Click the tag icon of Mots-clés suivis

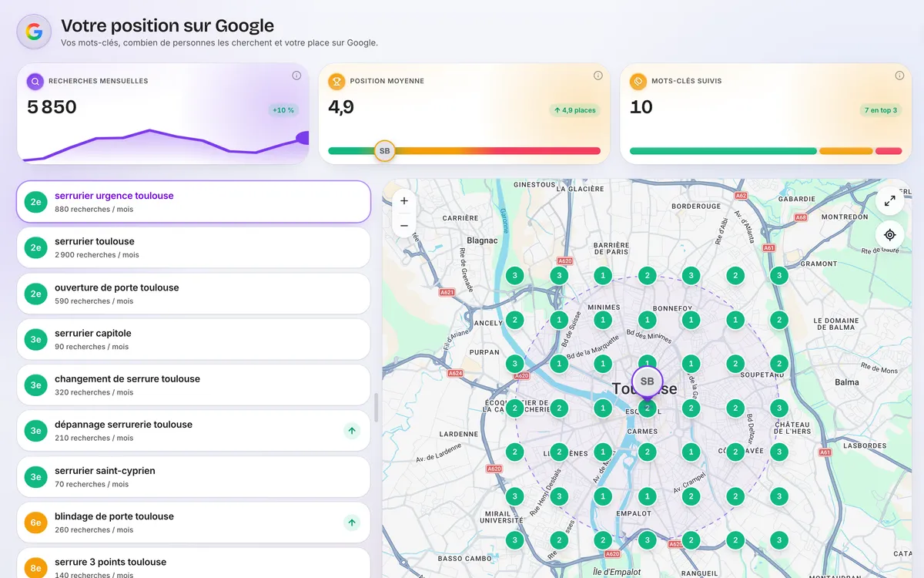tap(638, 81)
